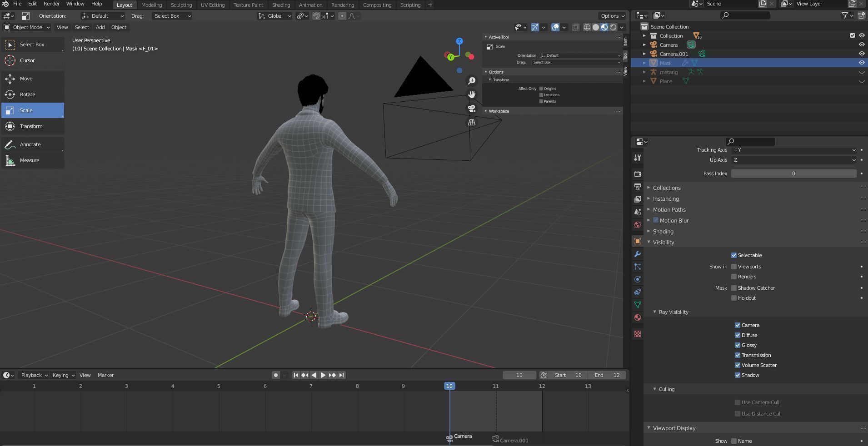The image size is (868, 446).
Task: Enable Show in Viewports checkbox
Action: [733, 267]
